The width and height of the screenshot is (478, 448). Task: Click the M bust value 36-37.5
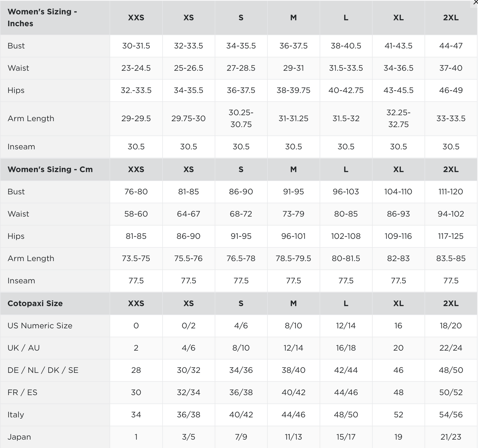point(293,46)
